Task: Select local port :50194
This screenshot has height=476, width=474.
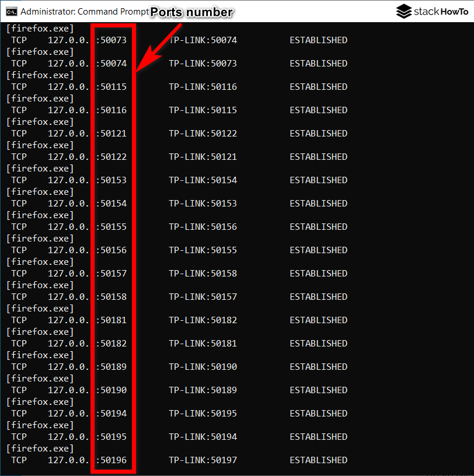Action: click(x=111, y=414)
